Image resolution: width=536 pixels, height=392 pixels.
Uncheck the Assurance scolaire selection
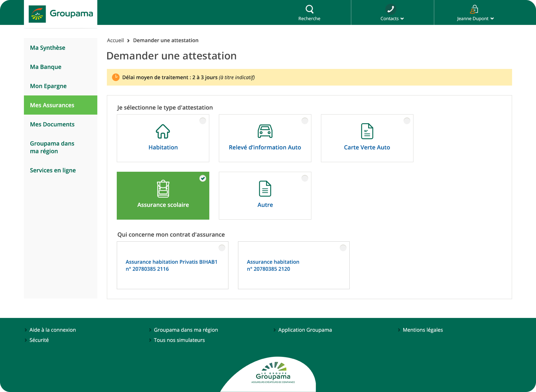pyautogui.click(x=203, y=178)
